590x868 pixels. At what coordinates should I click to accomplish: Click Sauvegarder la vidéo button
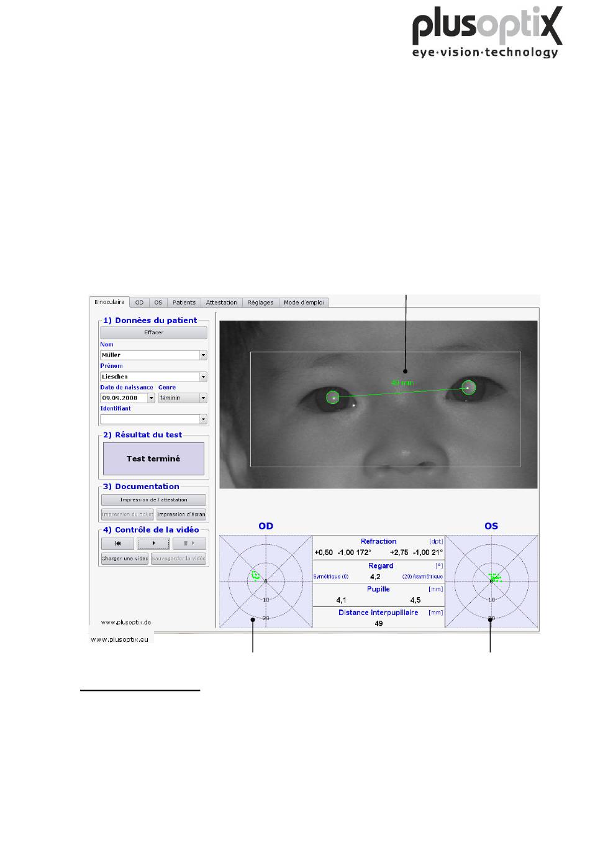(x=178, y=559)
